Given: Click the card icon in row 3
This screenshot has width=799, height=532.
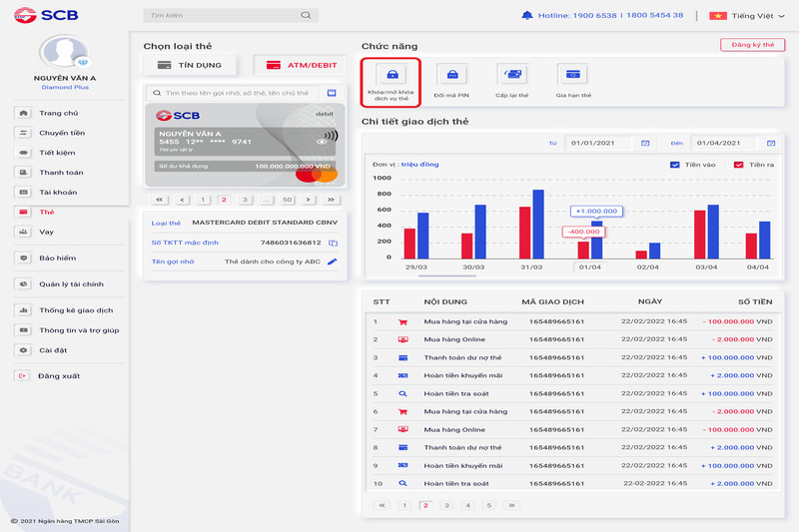Looking at the screenshot, I should (402, 358).
